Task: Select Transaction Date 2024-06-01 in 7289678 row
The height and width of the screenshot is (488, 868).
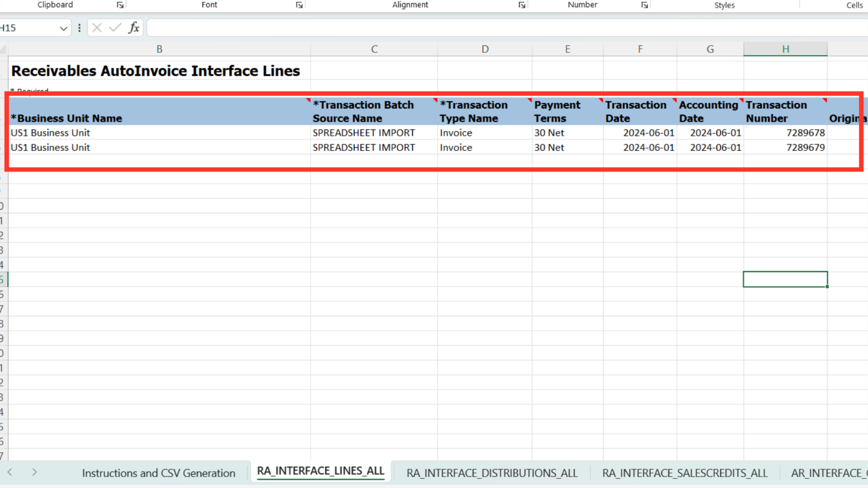Action: coord(640,133)
